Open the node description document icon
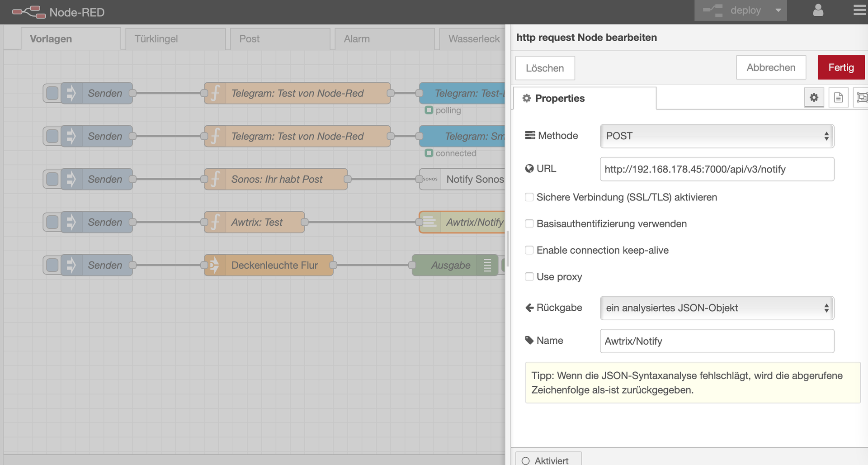This screenshot has width=868, height=465. (838, 98)
